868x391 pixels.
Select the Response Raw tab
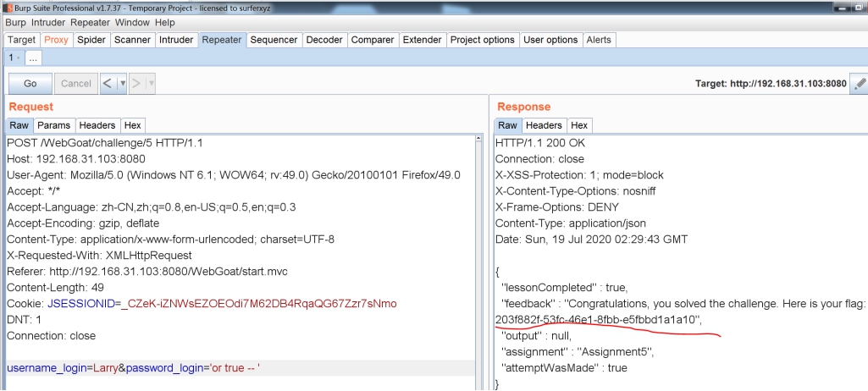pos(507,125)
